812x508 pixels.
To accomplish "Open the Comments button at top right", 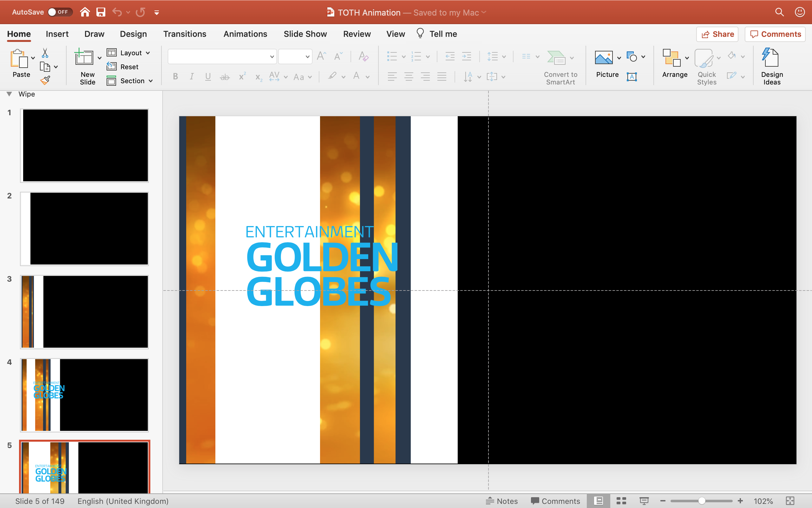I will (775, 34).
